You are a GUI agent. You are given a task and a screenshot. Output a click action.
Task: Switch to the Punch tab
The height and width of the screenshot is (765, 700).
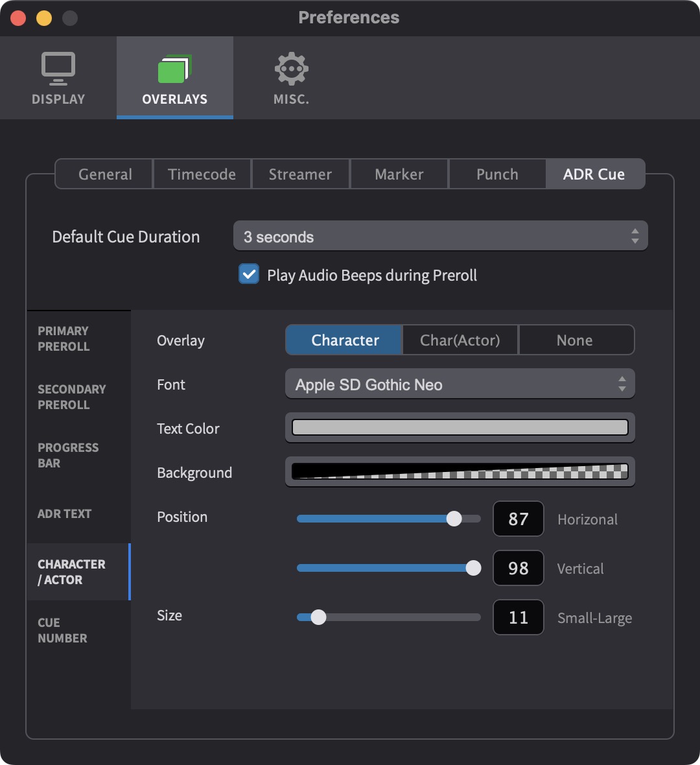[497, 174]
